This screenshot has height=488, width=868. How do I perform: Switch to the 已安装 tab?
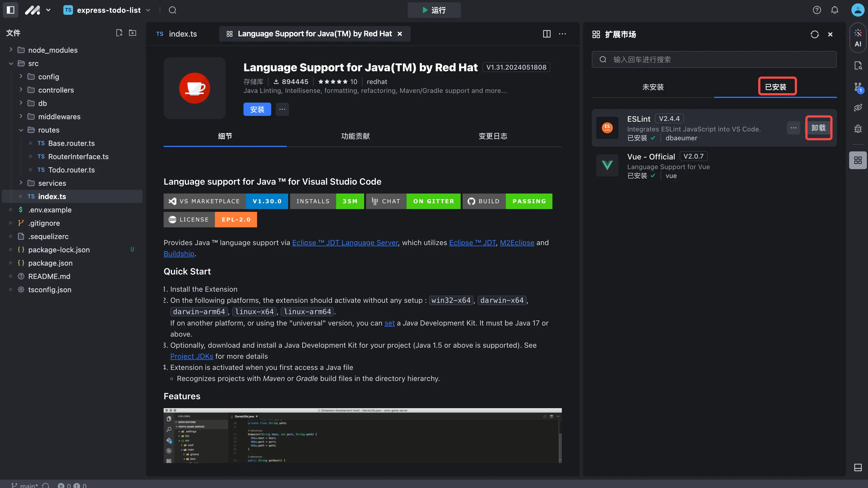(x=775, y=87)
